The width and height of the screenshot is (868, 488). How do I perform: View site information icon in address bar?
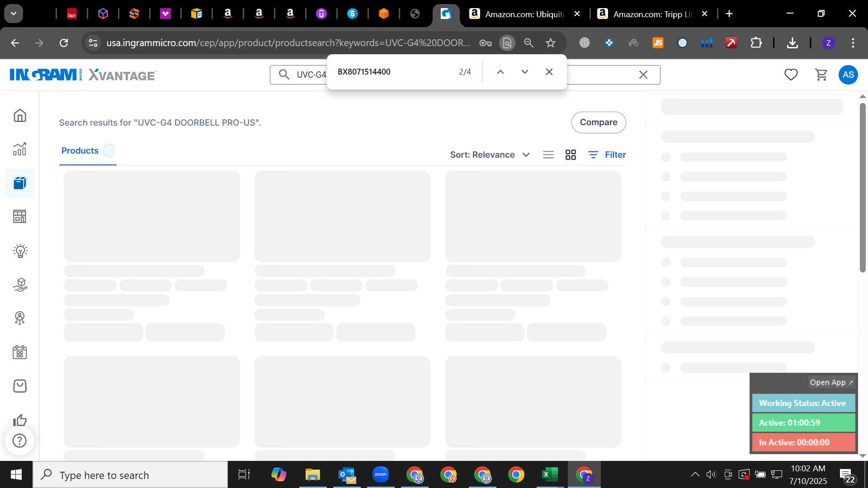tap(93, 43)
